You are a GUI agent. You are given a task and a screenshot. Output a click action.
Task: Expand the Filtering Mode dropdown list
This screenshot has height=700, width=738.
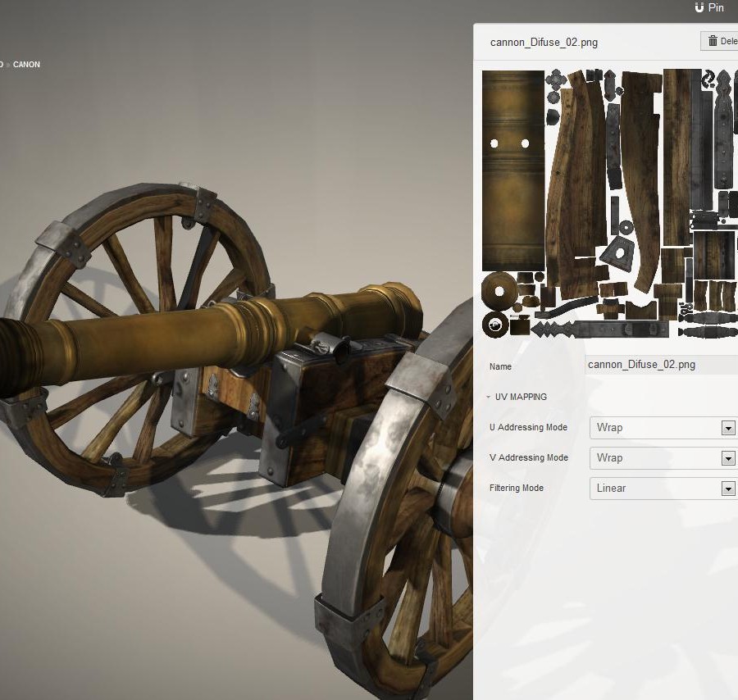[727, 489]
